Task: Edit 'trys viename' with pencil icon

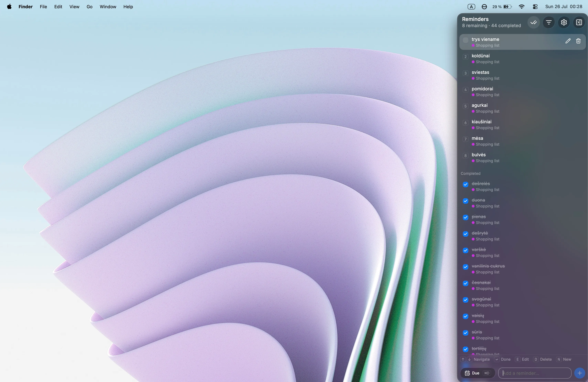Action: (568, 41)
